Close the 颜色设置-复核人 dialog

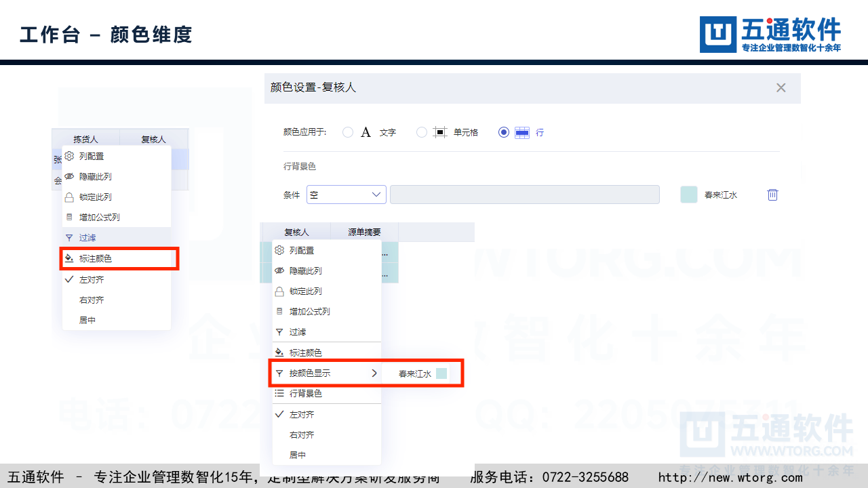(x=781, y=87)
